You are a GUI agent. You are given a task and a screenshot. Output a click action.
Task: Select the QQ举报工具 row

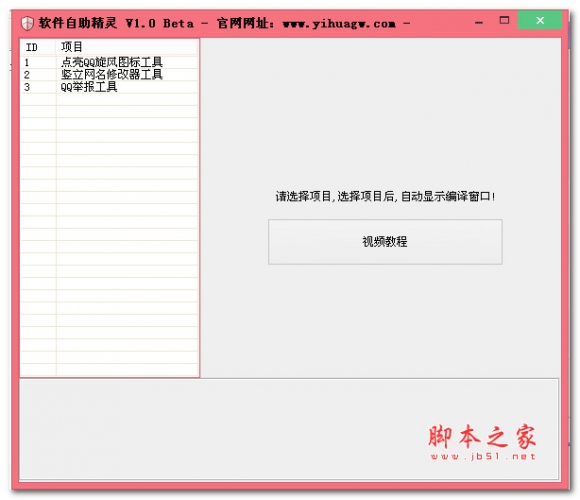pyautogui.click(x=109, y=87)
